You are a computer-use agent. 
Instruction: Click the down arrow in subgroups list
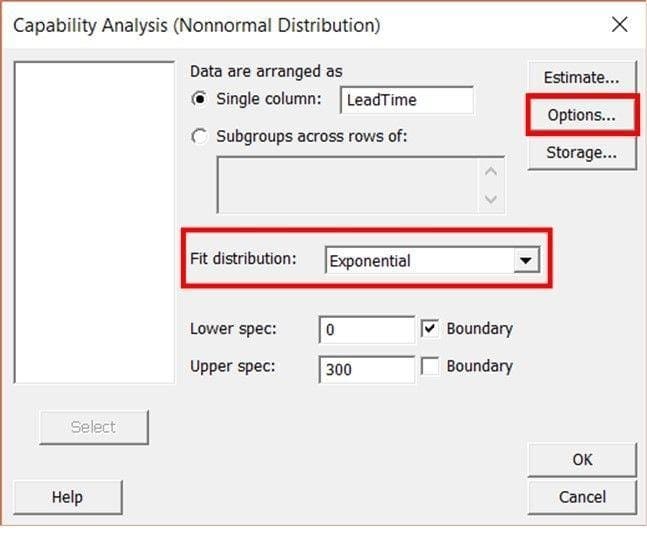point(491,199)
